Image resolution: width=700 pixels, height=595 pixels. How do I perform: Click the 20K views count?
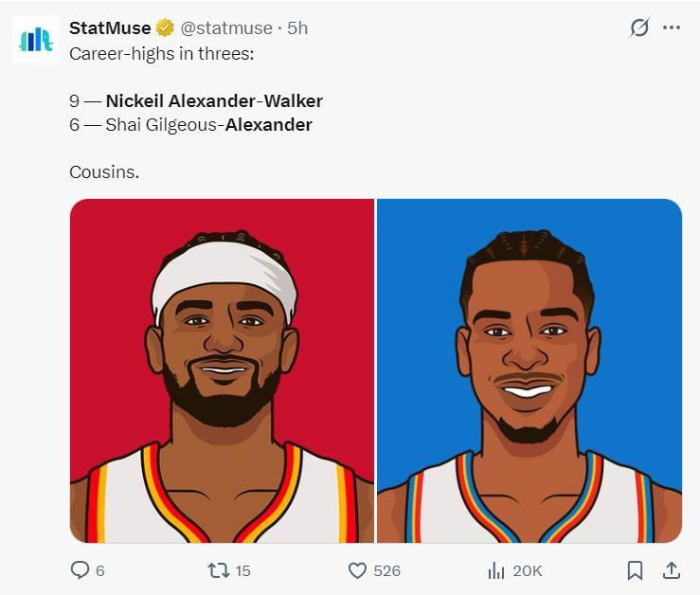pos(527,570)
